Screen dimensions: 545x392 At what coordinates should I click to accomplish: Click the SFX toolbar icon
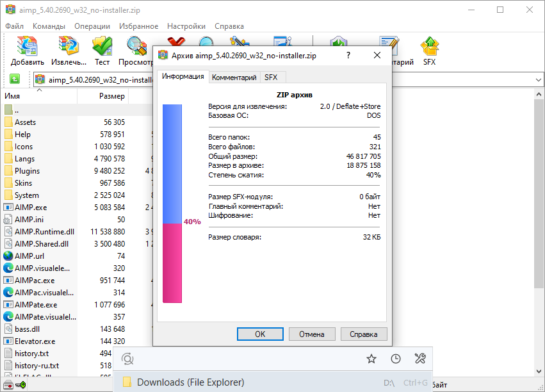(430, 46)
